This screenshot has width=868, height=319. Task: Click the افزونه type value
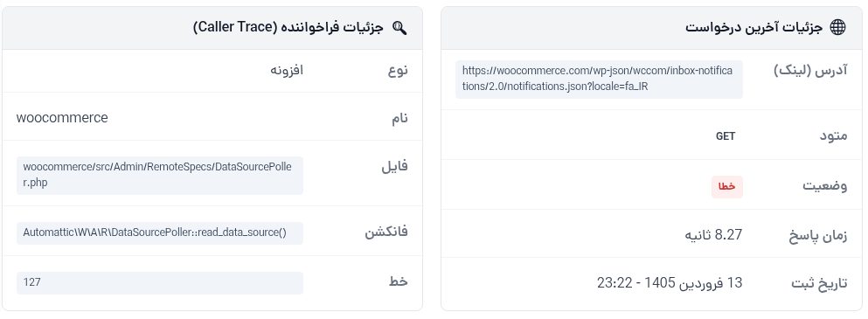pyautogui.click(x=287, y=70)
